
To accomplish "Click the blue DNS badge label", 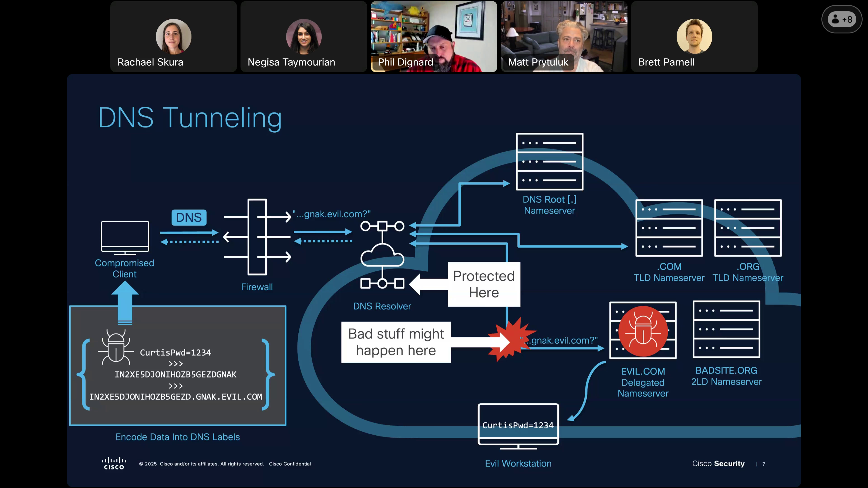I will click(189, 218).
